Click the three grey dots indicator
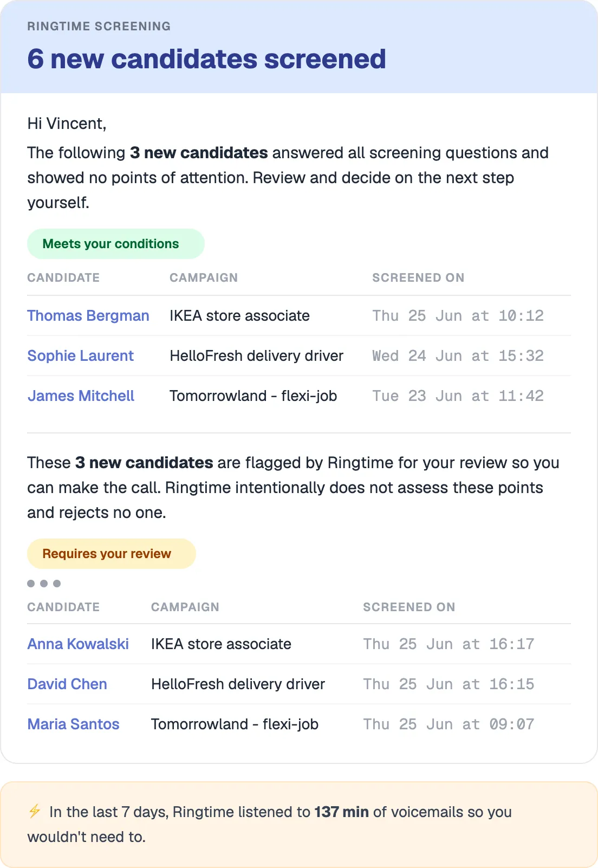The width and height of the screenshot is (598, 868). 44,584
